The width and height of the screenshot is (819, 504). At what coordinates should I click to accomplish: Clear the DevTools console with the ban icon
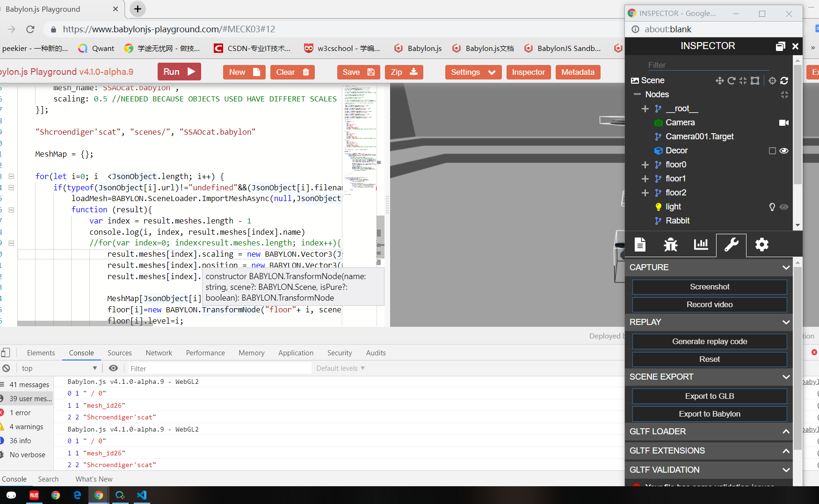point(6,368)
